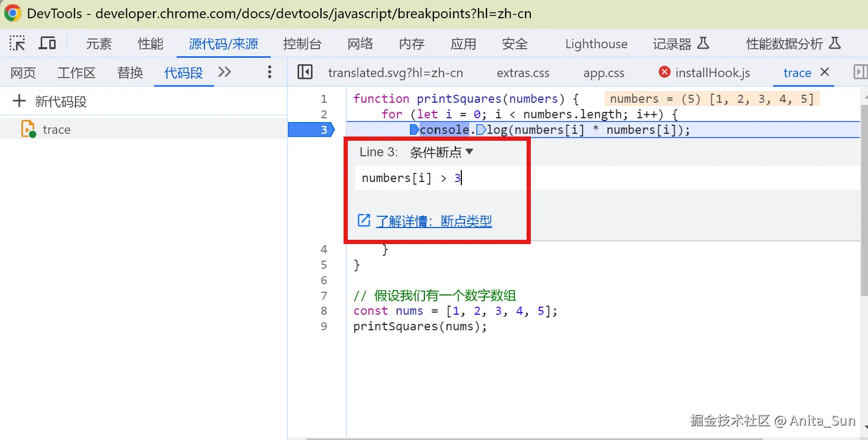Toggle the navigator sidebar icon
The image size is (868, 440).
[305, 72]
